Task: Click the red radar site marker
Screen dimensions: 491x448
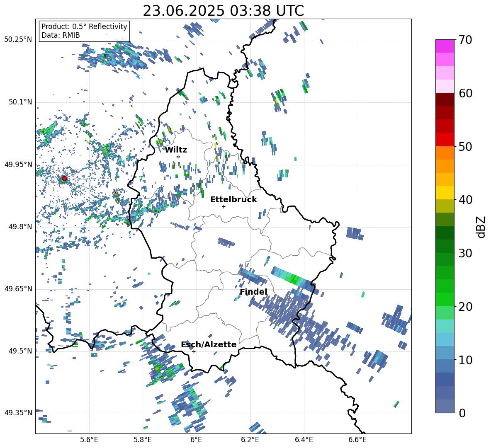Action: point(64,179)
